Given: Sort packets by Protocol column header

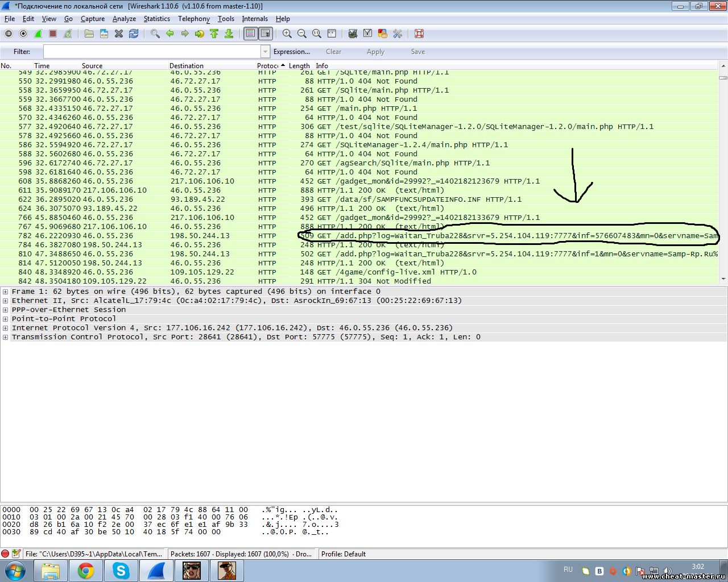Looking at the screenshot, I should coord(267,66).
